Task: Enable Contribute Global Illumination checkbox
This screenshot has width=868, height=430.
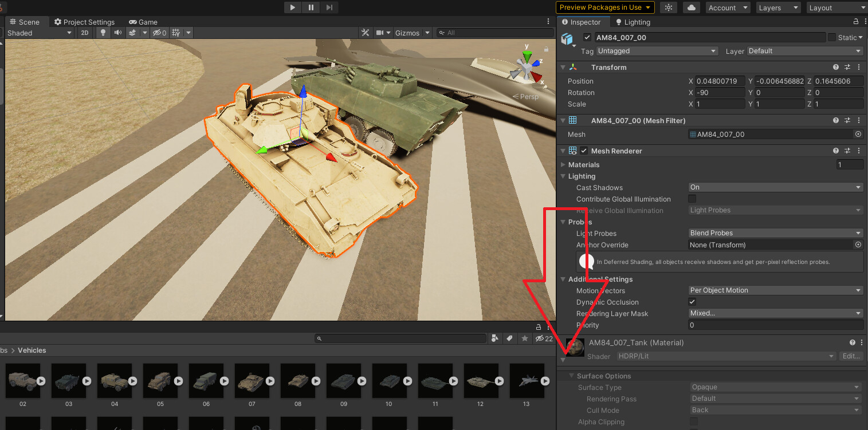Action: click(x=692, y=199)
